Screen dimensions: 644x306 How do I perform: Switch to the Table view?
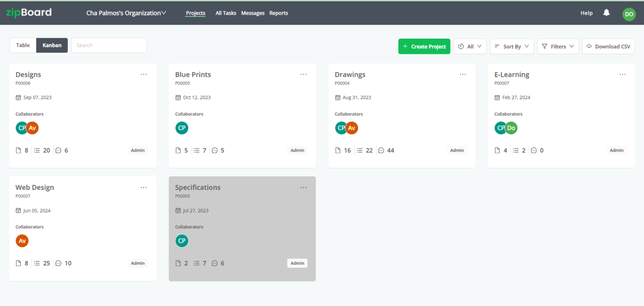tap(23, 45)
